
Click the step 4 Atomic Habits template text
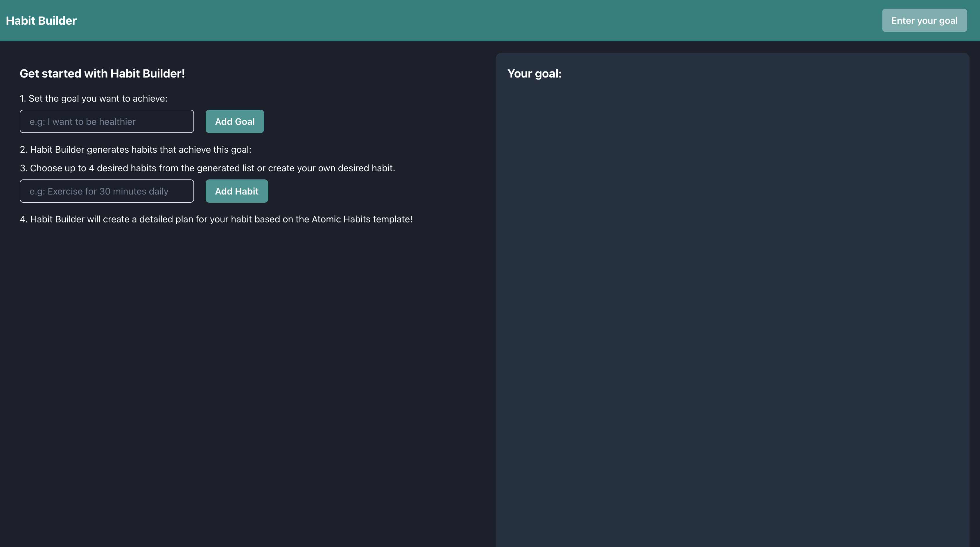click(x=216, y=219)
